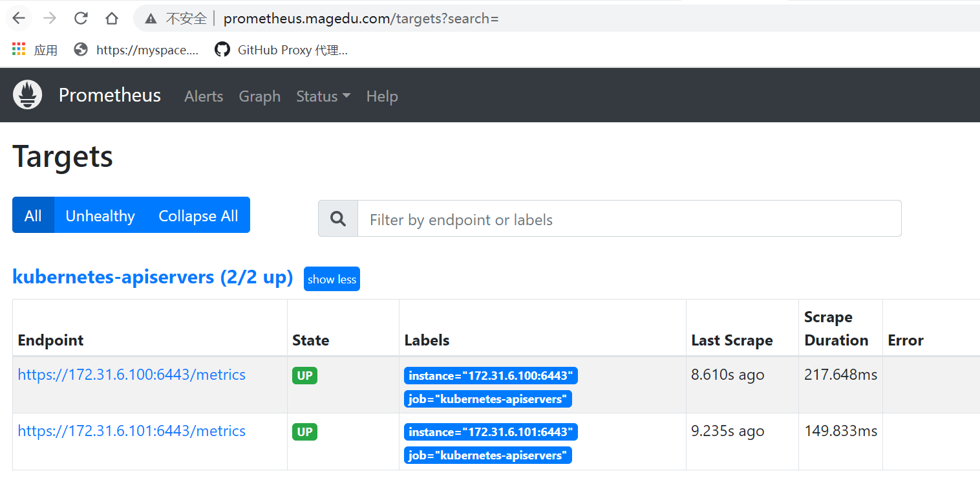Click the Prometheus flame logo
The image size is (980, 482).
[27, 95]
